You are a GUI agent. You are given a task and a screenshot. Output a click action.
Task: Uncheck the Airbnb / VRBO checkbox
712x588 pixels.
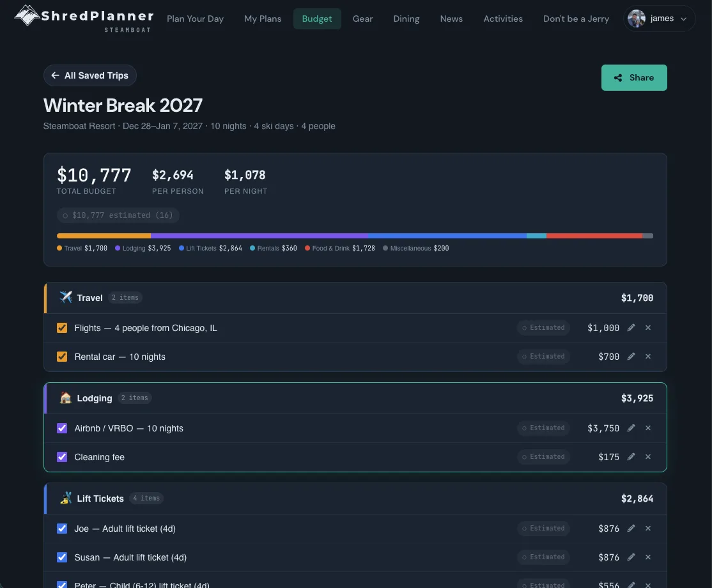62,428
